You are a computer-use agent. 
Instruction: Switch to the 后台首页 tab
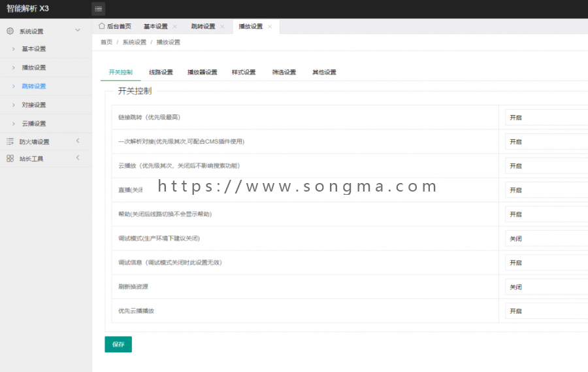pos(115,26)
